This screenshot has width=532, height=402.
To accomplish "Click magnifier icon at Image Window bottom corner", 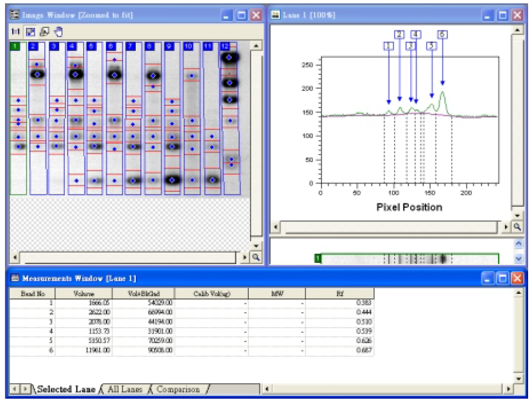I will [x=256, y=257].
